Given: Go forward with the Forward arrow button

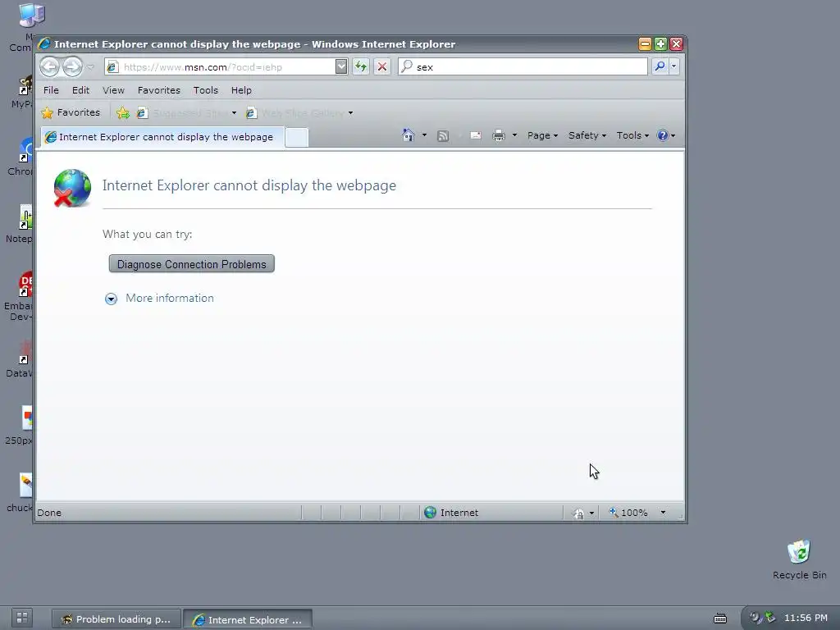Looking at the screenshot, I should point(72,67).
